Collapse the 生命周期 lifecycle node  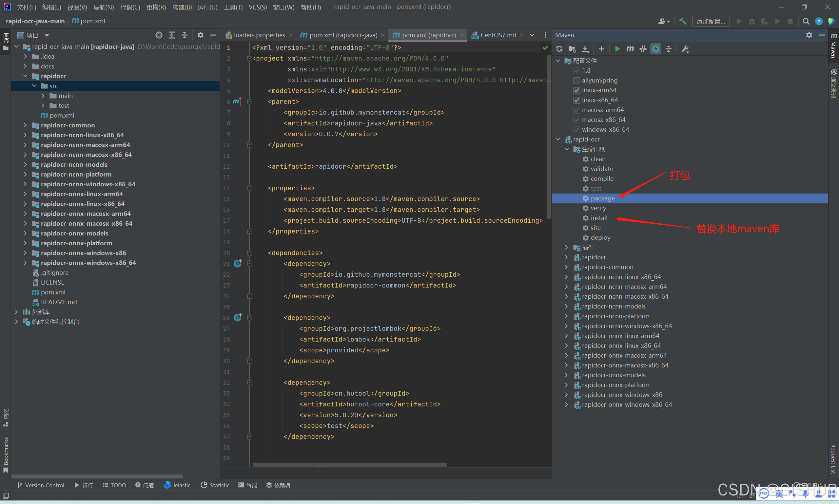[x=566, y=149]
